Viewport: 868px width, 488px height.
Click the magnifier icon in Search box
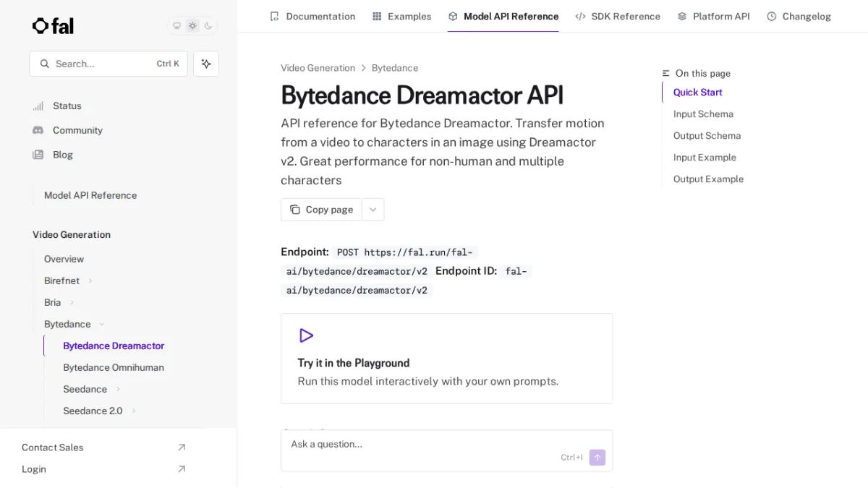pos(45,64)
